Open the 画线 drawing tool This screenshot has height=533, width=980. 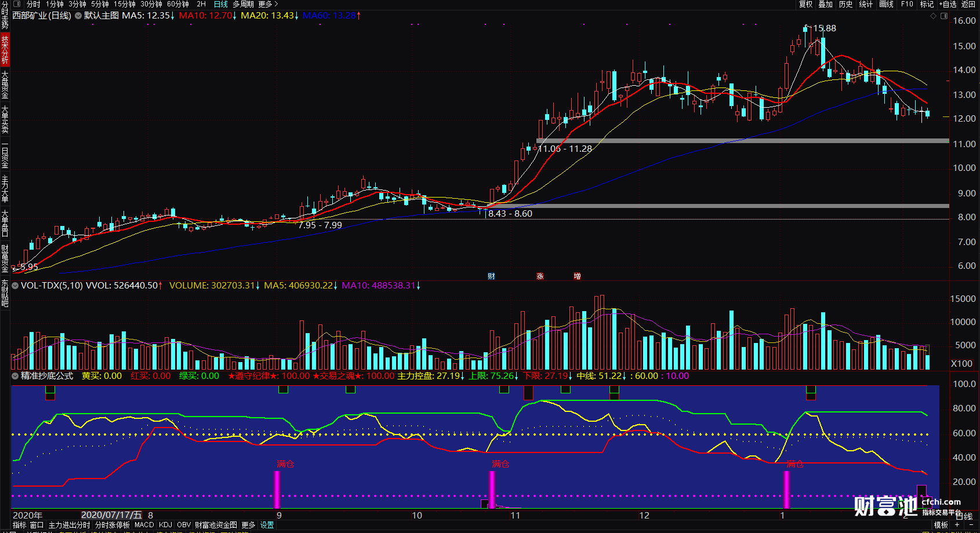[x=886, y=4]
